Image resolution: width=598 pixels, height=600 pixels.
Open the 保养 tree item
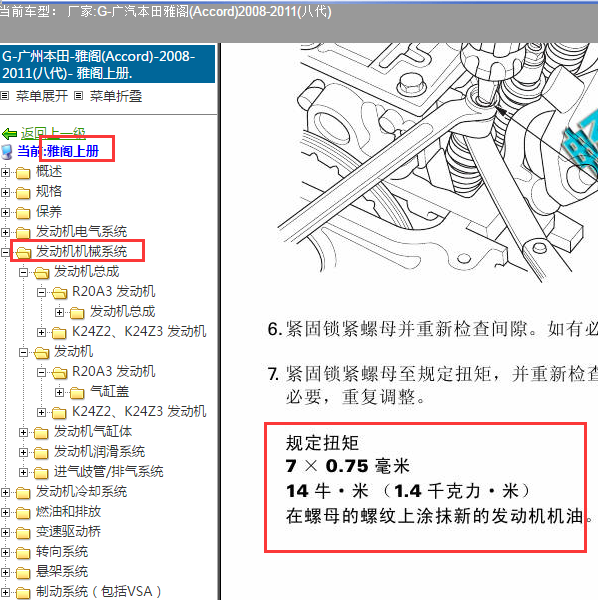49,211
